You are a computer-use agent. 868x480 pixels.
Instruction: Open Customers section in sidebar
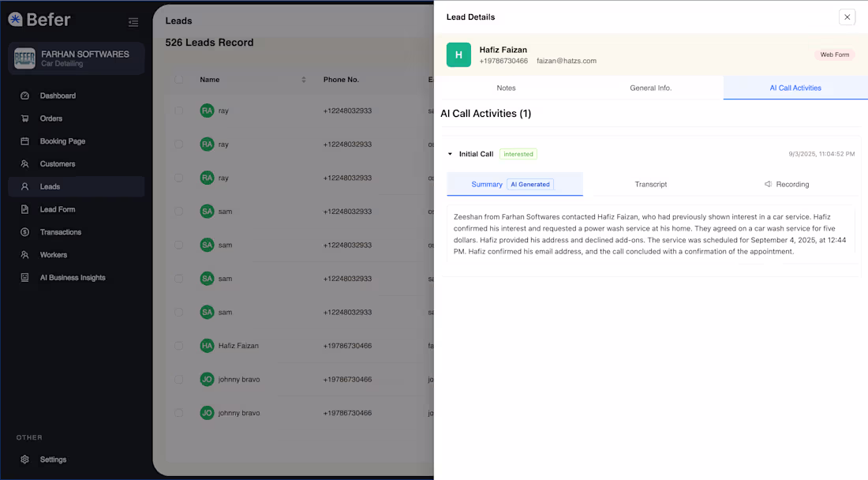77,164
